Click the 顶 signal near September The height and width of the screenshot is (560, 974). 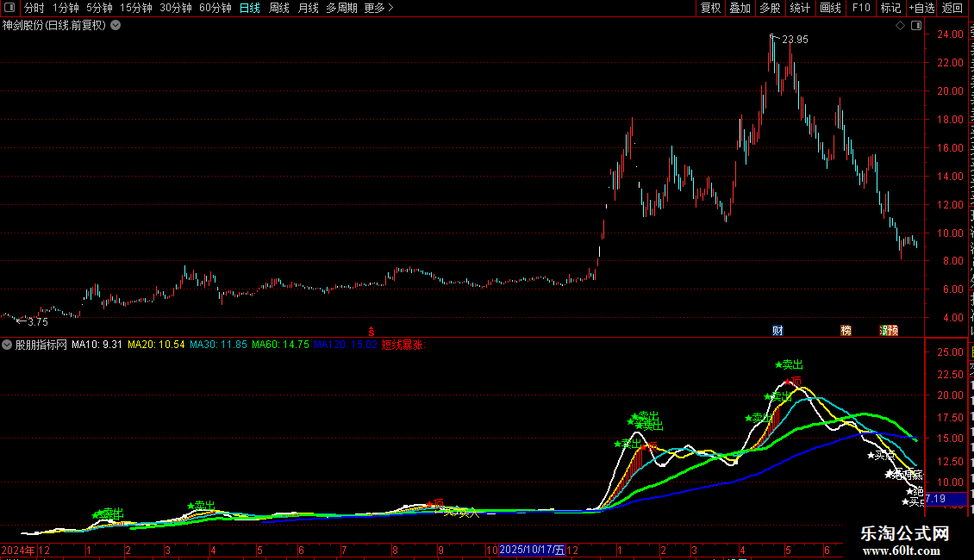point(435,503)
